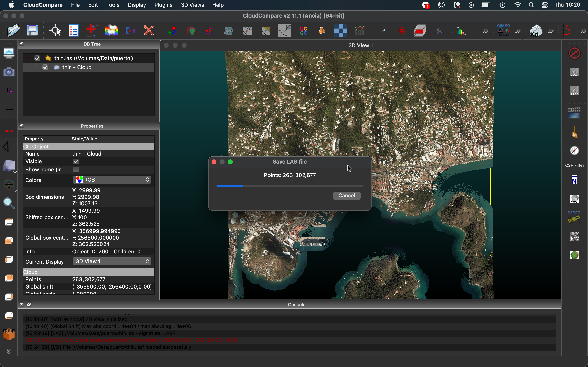Cancel the Save LAS file operation

click(346, 195)
